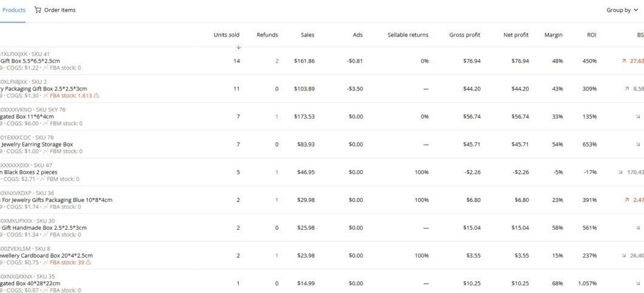Click the sort arrow under Units sold
644x293 pixels.
[238, 47]
